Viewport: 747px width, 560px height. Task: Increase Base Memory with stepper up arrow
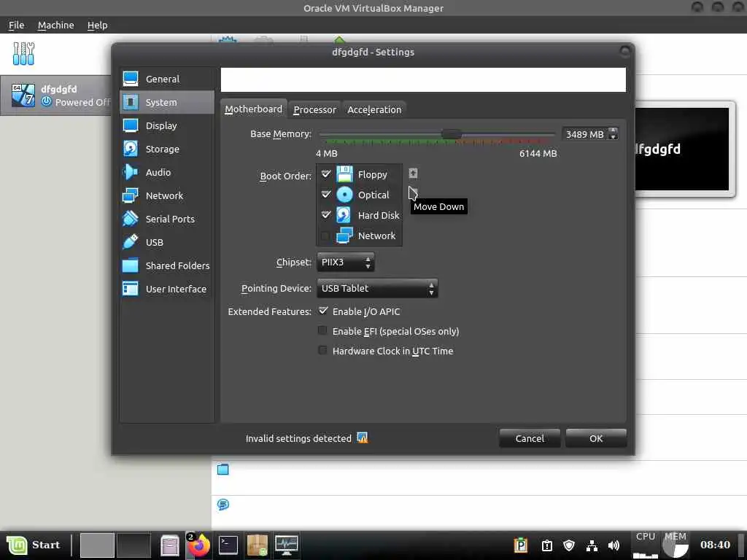click(x=614, y=131)
